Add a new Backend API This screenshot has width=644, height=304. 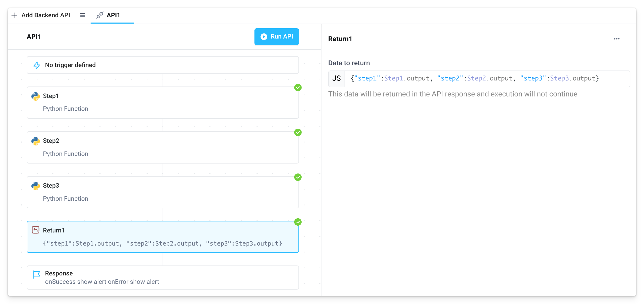click(42, 15)
